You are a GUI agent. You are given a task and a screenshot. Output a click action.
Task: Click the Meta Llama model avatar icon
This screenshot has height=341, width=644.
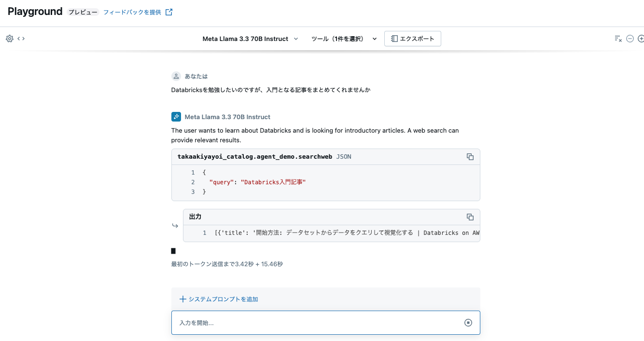(x=176, y=116)
